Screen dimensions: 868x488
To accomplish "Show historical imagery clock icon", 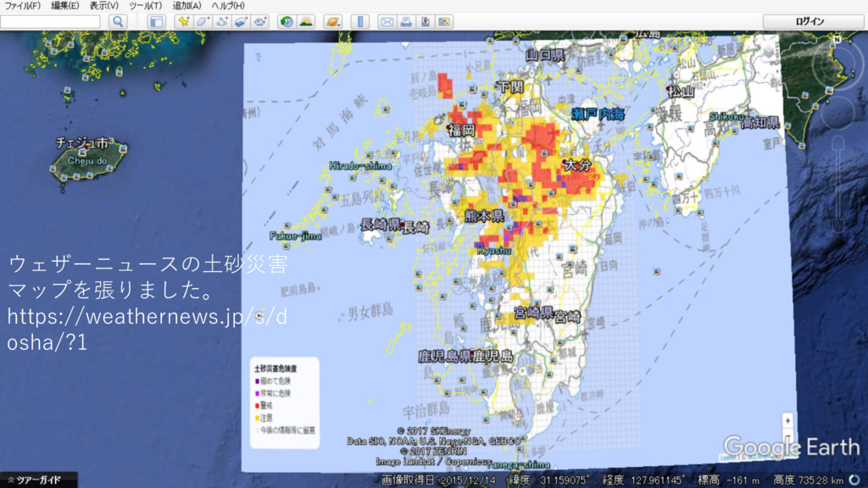I will (287, 21).
